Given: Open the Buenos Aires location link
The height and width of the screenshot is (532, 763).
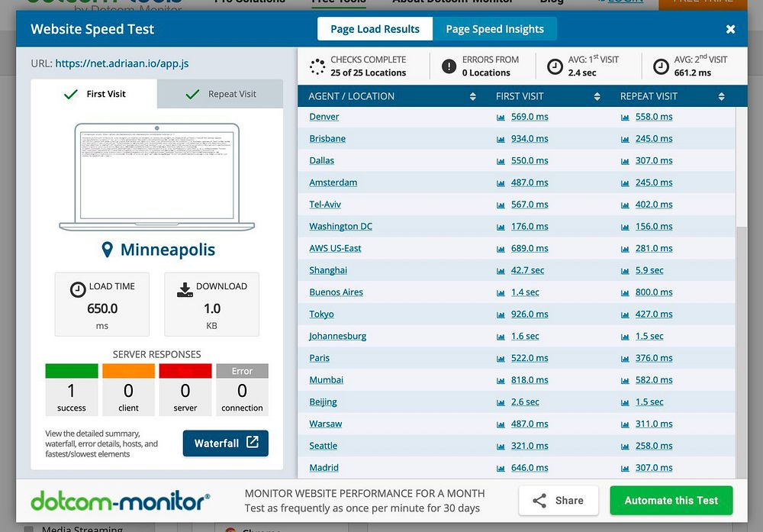Looking at the screenshot, I should pos(336,292).
